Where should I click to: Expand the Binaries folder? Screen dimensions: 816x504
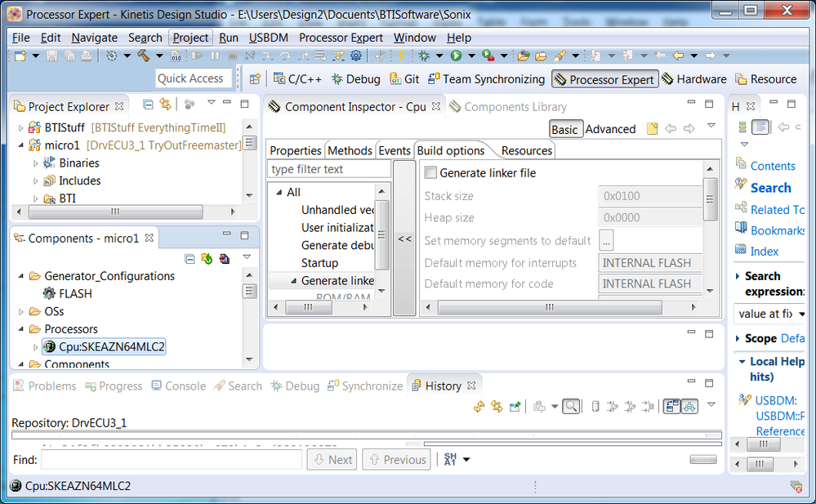point(35,163)
